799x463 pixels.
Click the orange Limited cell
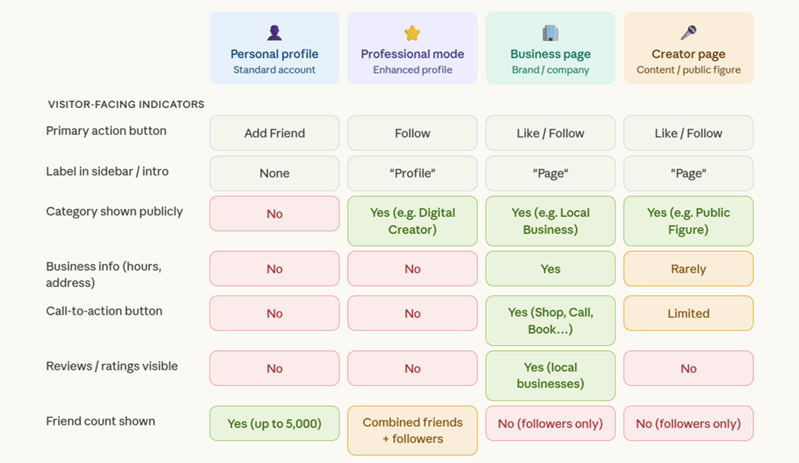[688, 313]
